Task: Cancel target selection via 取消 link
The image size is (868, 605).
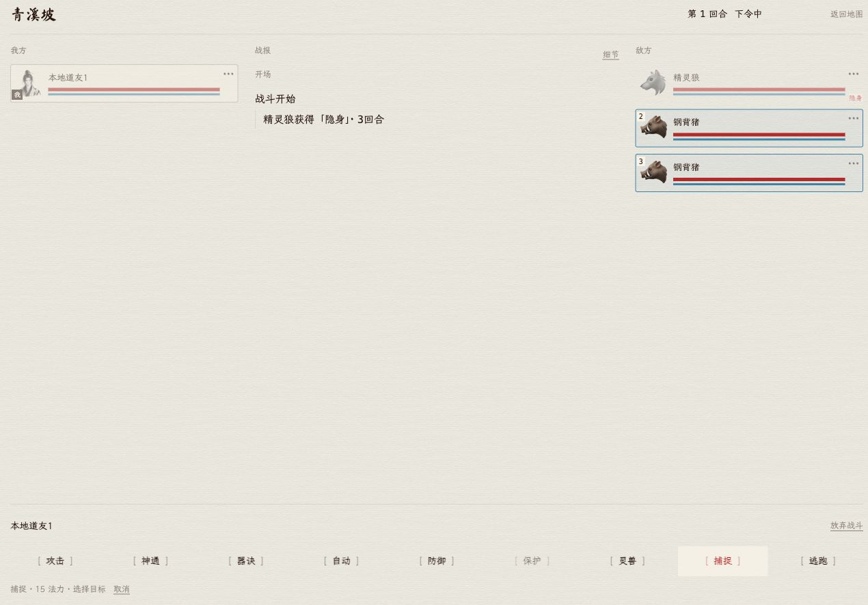Action: [x=122, y=589]
